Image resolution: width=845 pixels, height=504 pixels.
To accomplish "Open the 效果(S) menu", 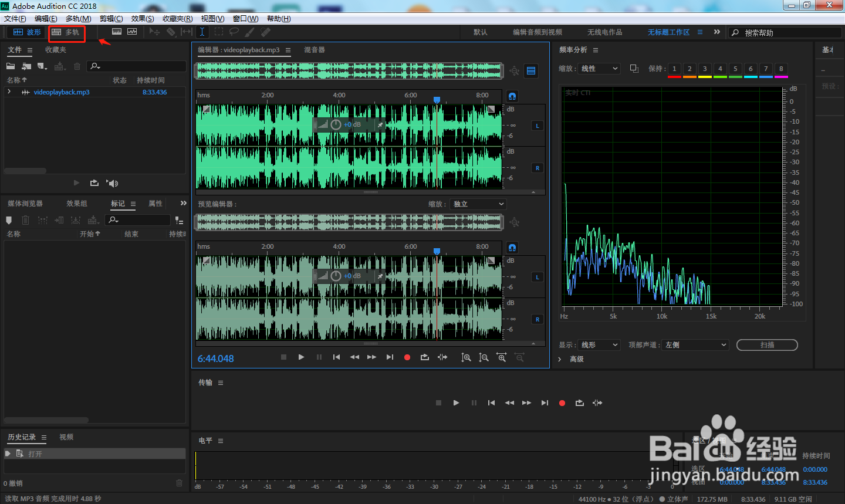I will coord(143,19).
